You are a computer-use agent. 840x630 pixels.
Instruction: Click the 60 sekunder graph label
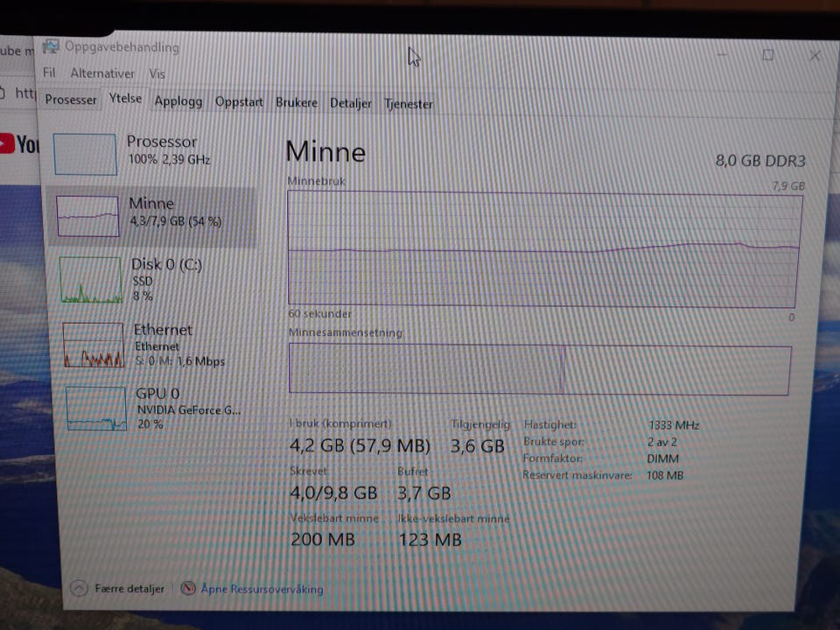click(x=320, y=314)
